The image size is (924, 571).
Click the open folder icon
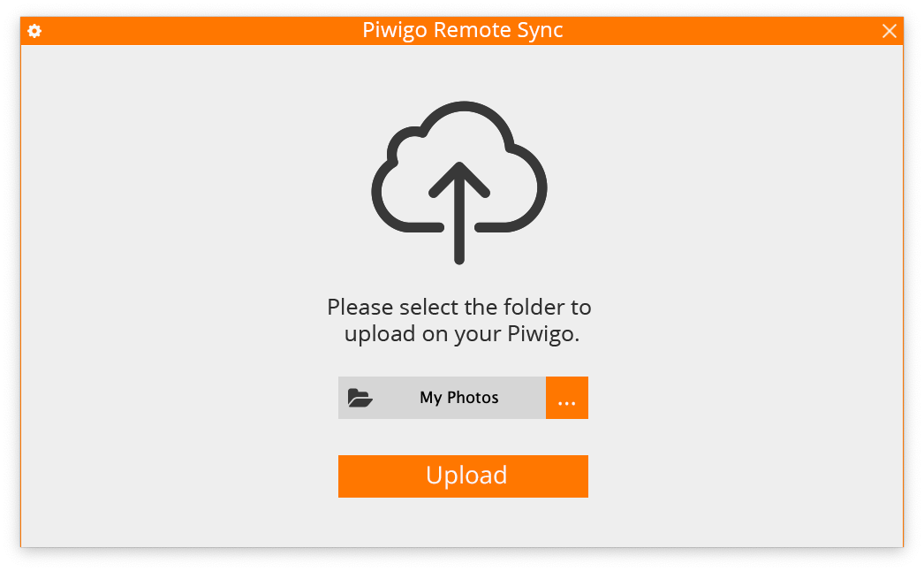pos(360,398)
